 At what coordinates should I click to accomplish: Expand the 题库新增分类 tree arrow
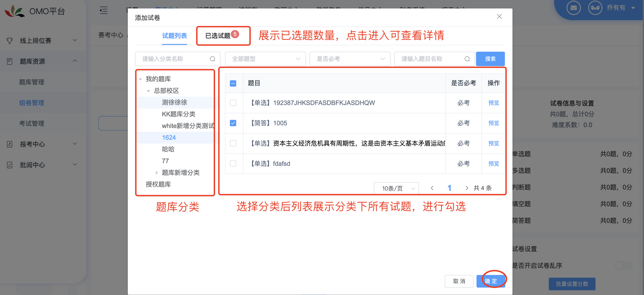tap(157, 173)
